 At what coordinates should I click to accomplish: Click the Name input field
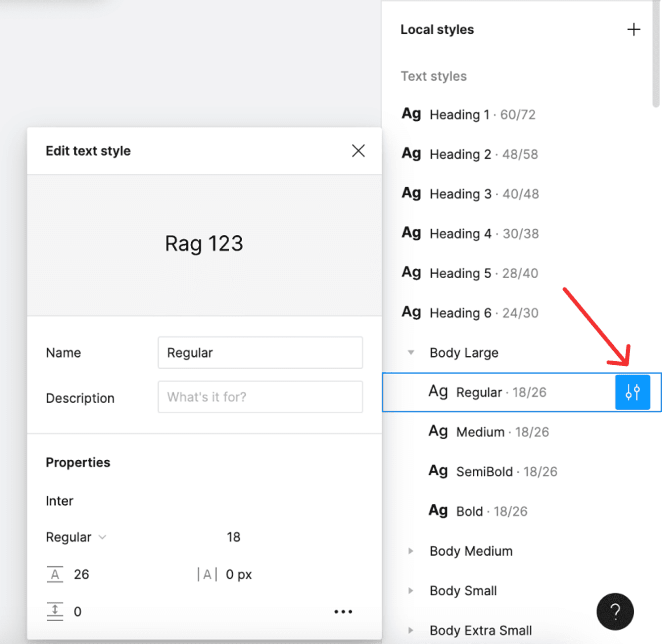260,352
